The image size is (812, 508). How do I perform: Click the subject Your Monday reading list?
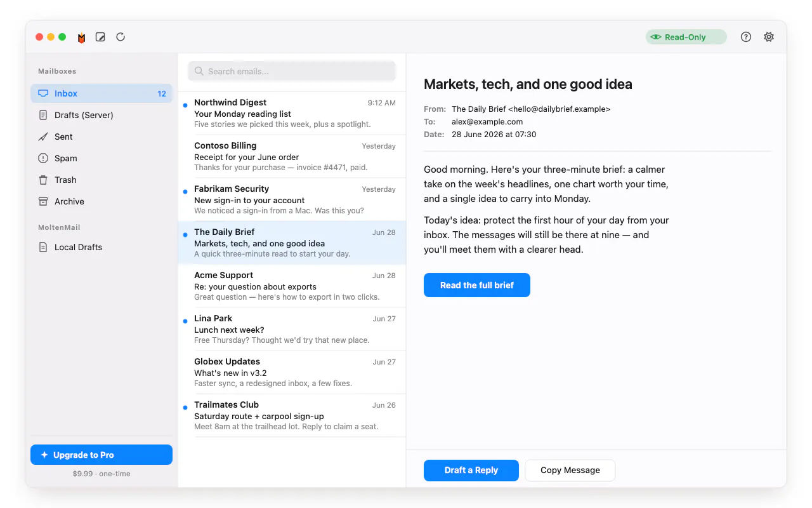[x=242, y=114]
